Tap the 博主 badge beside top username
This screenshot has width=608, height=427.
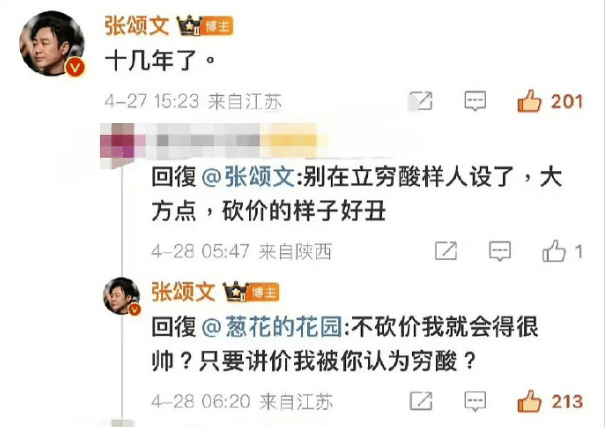[x=217, y=26]
